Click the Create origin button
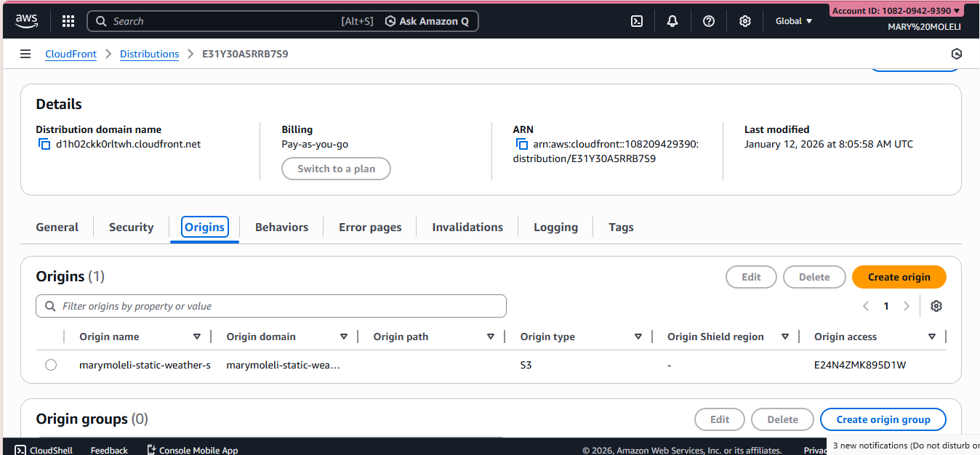The image size is (980, 455). coord(899,277)
